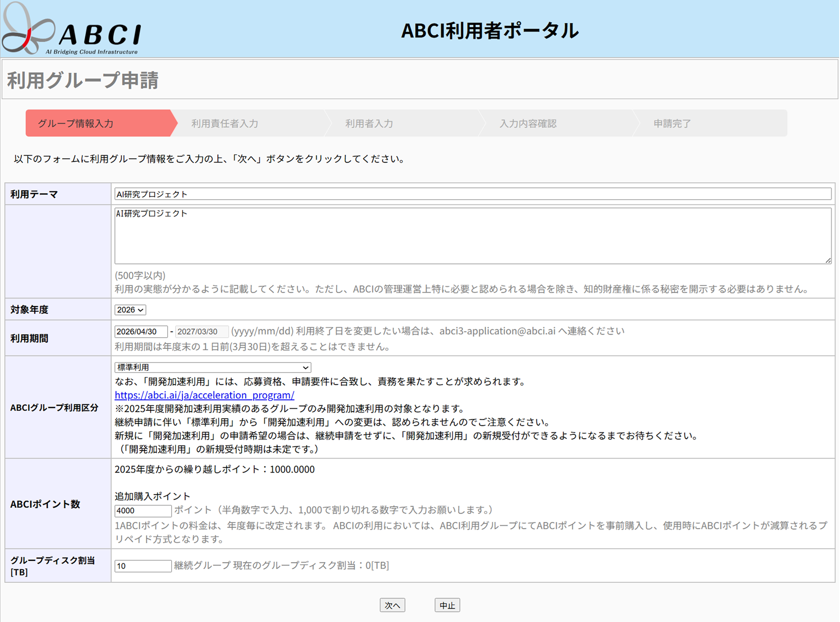Click the 追加購入ポイント label
This screenshot has width=840, height=622.
point(153,496)
